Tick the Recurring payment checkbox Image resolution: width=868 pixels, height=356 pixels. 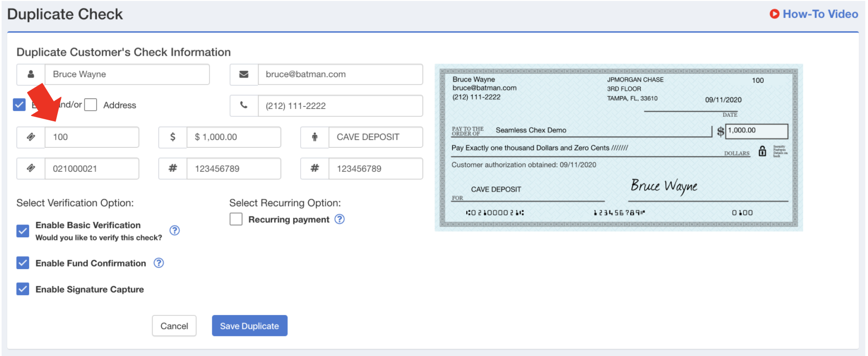coord(236,219)
